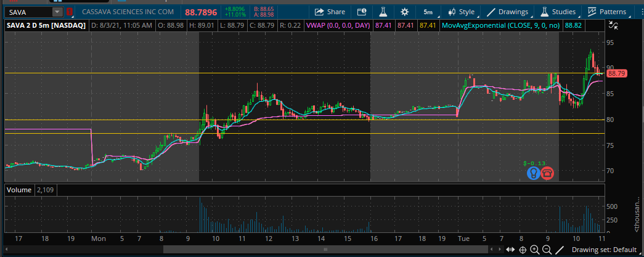Click the $-0.13 earnings label

[x=534, y=163]
